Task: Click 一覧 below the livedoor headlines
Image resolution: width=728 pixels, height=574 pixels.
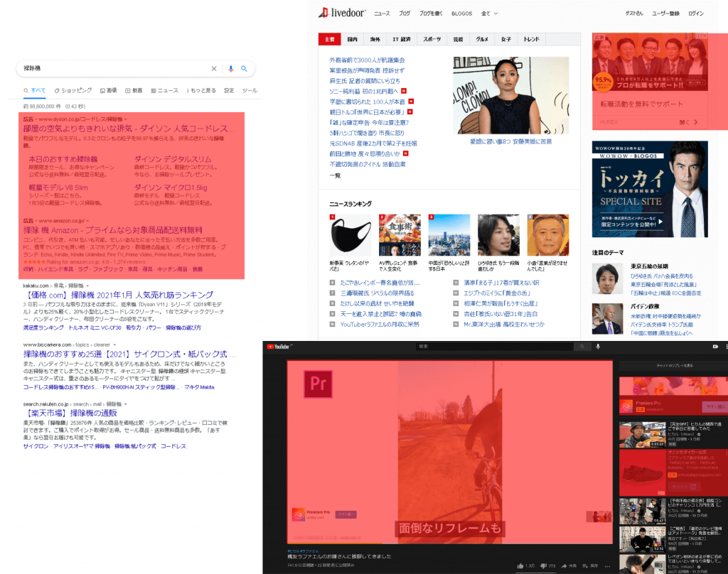Action: tap(335, 175)
